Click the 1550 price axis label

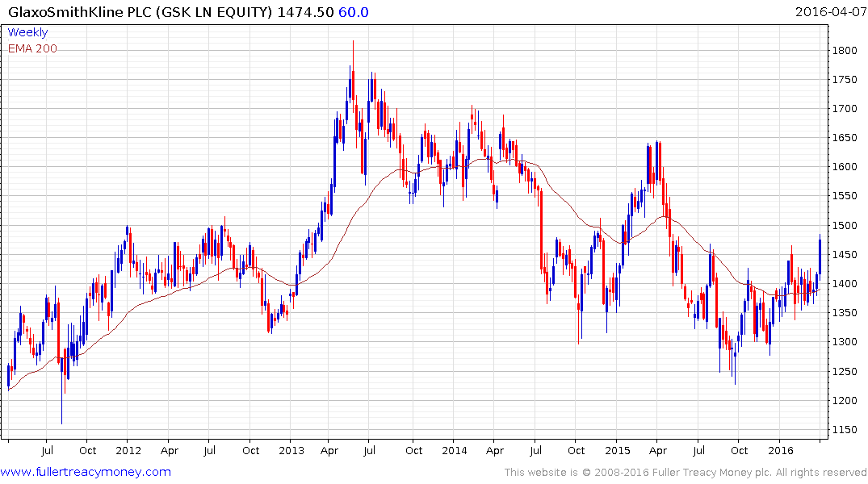[845, 196]
